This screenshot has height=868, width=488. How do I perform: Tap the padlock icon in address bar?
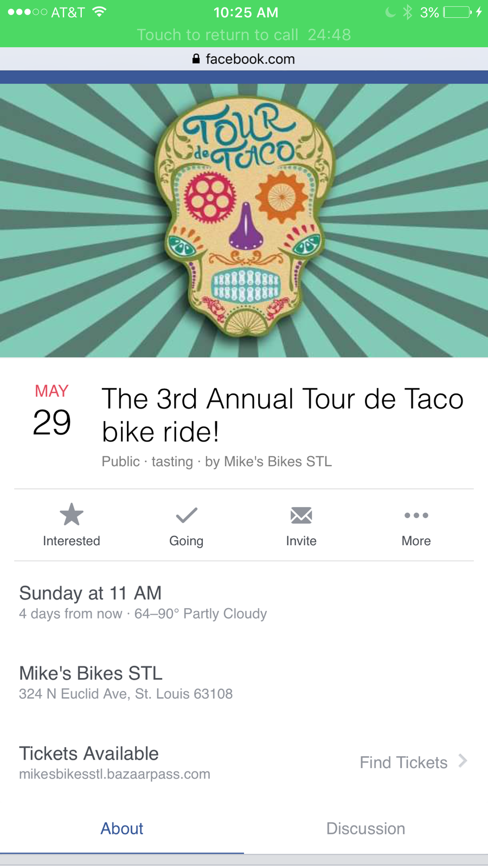pyautogui.click(x=196, y=59)
